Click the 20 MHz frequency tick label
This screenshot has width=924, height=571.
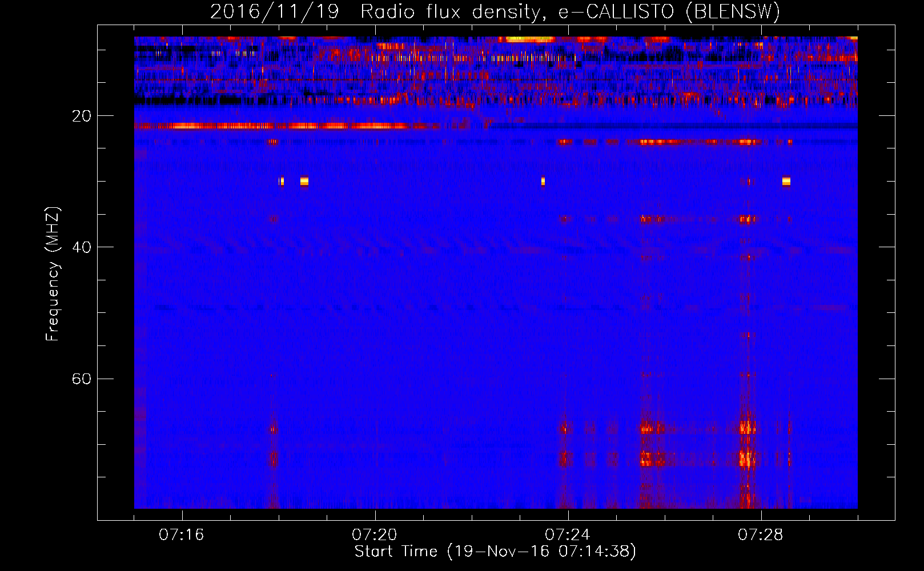pos(82,116)
